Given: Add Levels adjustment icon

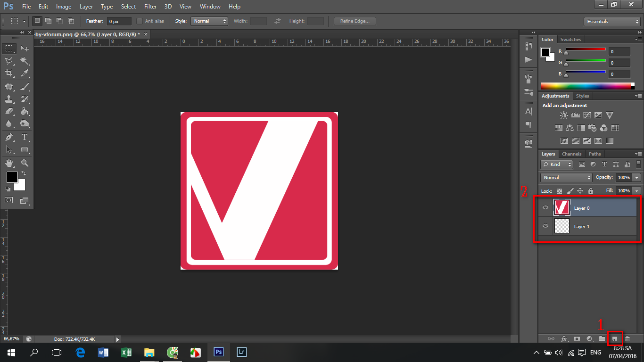Looking at the screenshot, I should point(576,115).
